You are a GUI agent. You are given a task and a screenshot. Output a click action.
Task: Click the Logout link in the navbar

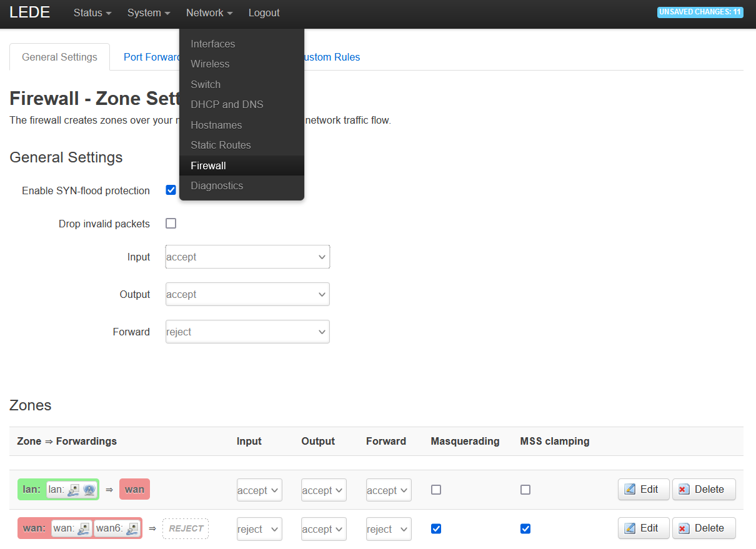[264, 12]
